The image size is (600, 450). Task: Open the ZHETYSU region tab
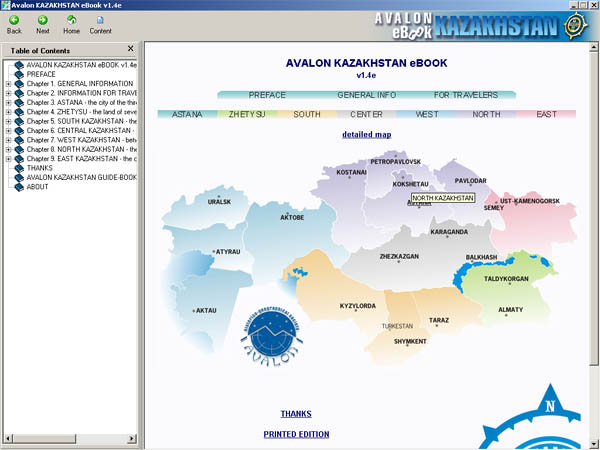pyautogui.click(x=247, y=114)
